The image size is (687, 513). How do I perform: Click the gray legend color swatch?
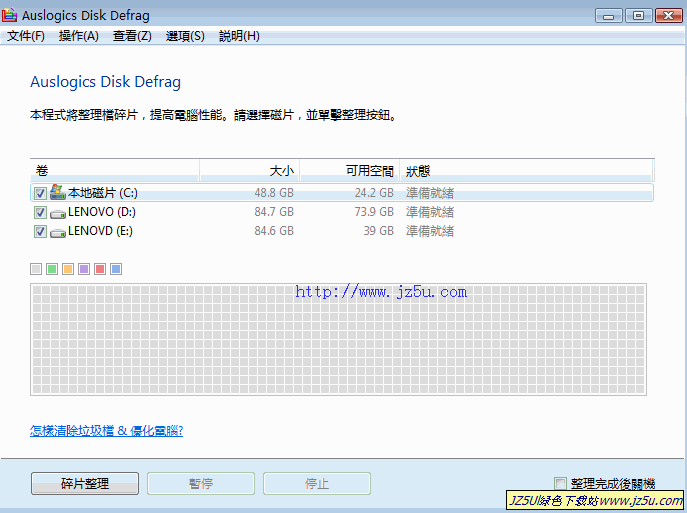(36, 269)
